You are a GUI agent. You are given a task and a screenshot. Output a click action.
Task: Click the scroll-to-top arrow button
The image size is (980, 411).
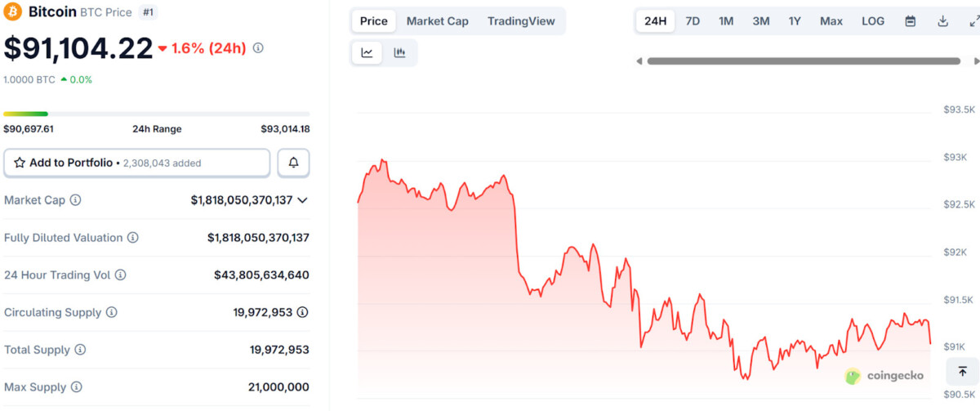pyautogui.click(x=962, y=372)
